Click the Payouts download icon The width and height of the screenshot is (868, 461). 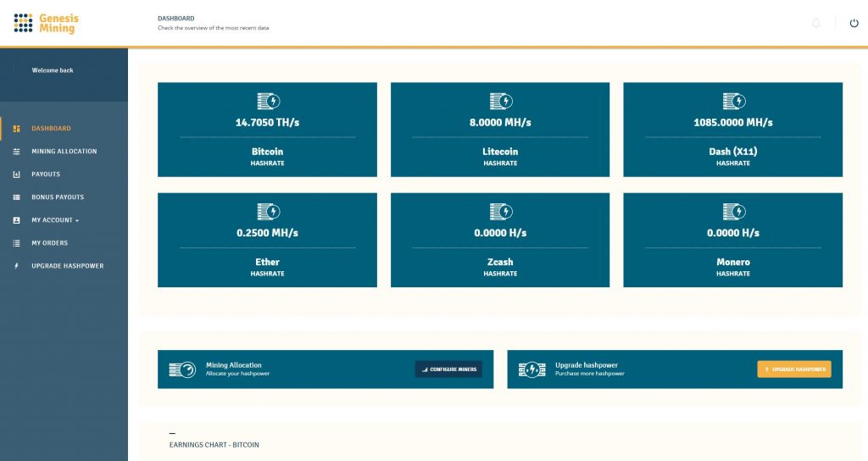click(x=17, y=175)
